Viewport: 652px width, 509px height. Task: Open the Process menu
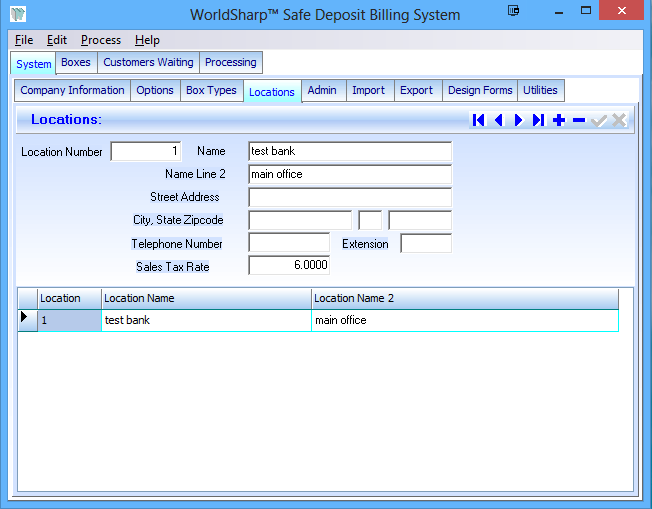(100, 40)
